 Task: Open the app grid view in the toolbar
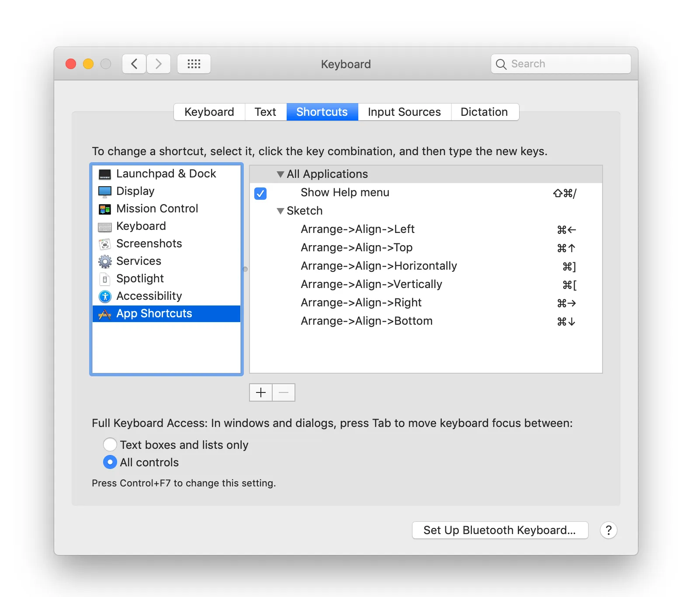pyautogui.click(x=194, y=63)
